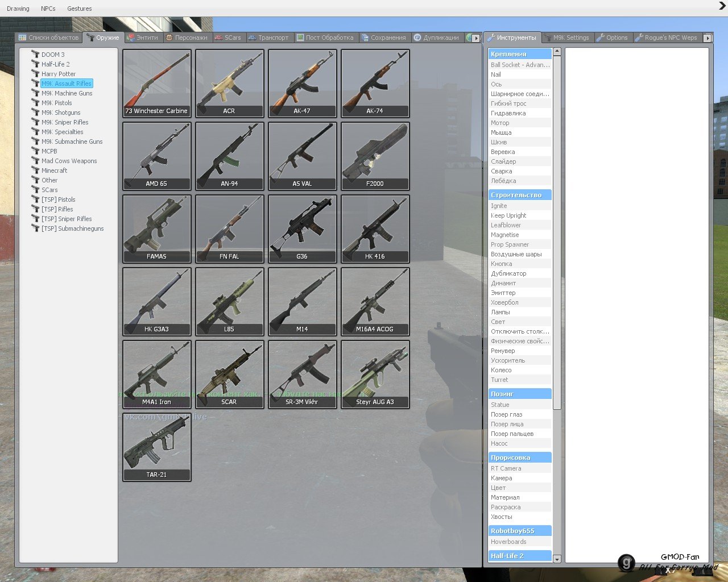Choose the AMD 65 rifle icon
Image resolution: width=728 pixels, height=582 pixels.
pyautogui.click(x=157, y=156)
